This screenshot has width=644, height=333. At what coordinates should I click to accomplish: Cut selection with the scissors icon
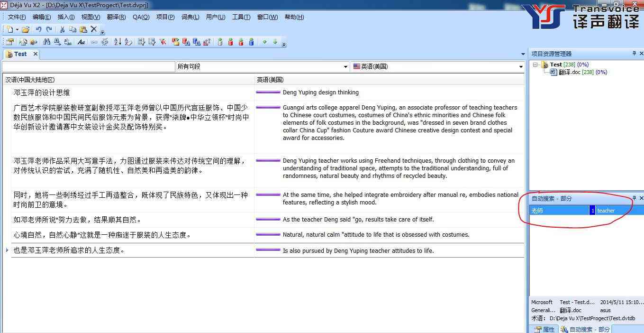click(x=62, y=29)
